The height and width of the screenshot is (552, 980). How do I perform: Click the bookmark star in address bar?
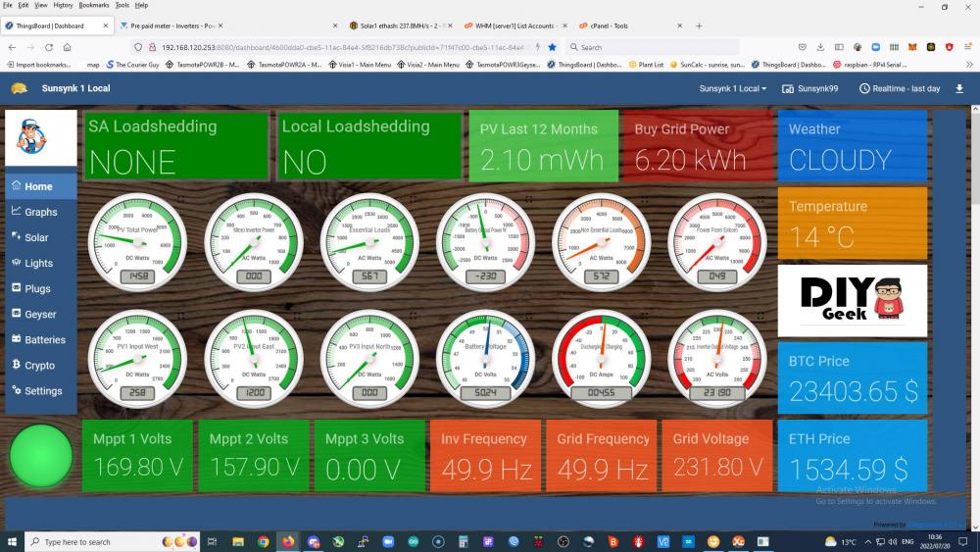(552, 47)
